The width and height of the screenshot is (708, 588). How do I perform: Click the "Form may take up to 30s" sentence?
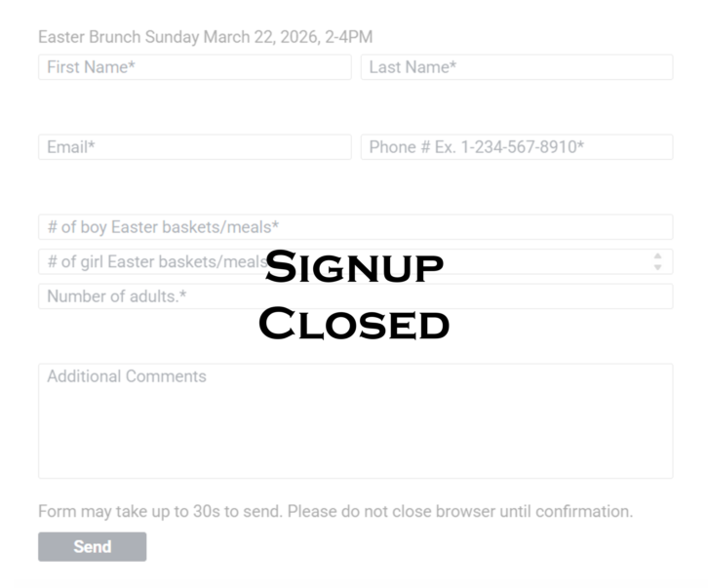click(x=156, y=511)
